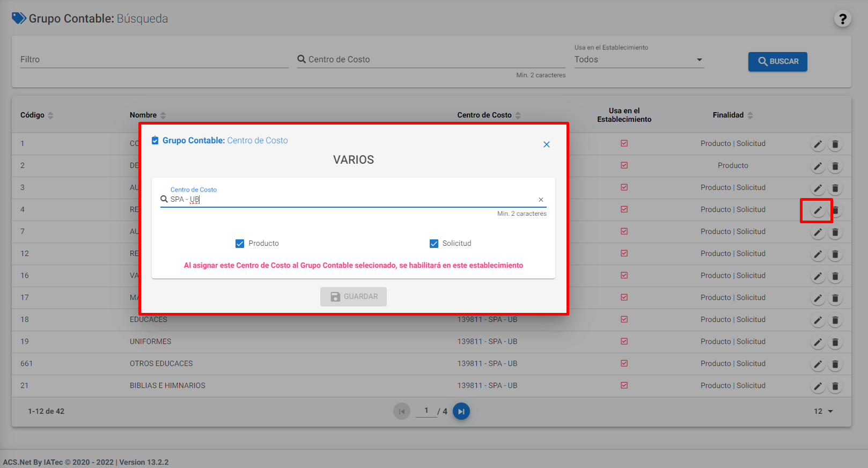Click the OTROS EDUCACES name cell
Viewport: 868px width, 468px height.
pyautogui.click(x=161, y=364)
